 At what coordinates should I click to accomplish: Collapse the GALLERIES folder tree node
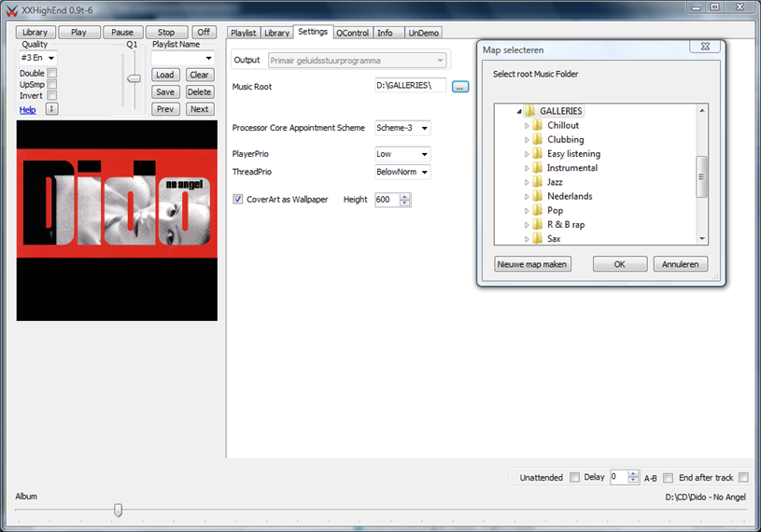coord(519,112)
